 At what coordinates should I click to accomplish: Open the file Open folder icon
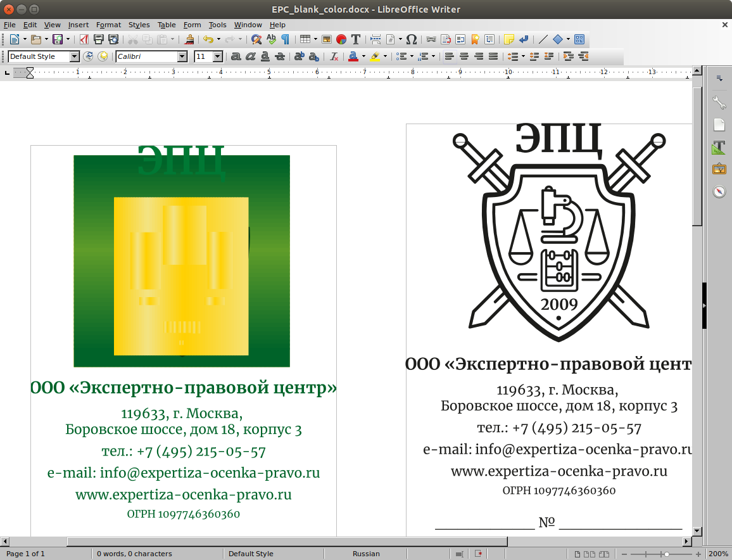tap(35, 39)
